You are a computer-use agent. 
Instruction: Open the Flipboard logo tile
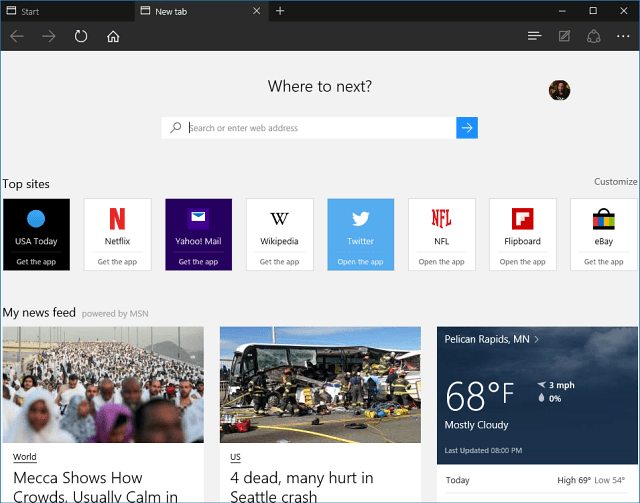pyautogui.click(x=522, y=218)
